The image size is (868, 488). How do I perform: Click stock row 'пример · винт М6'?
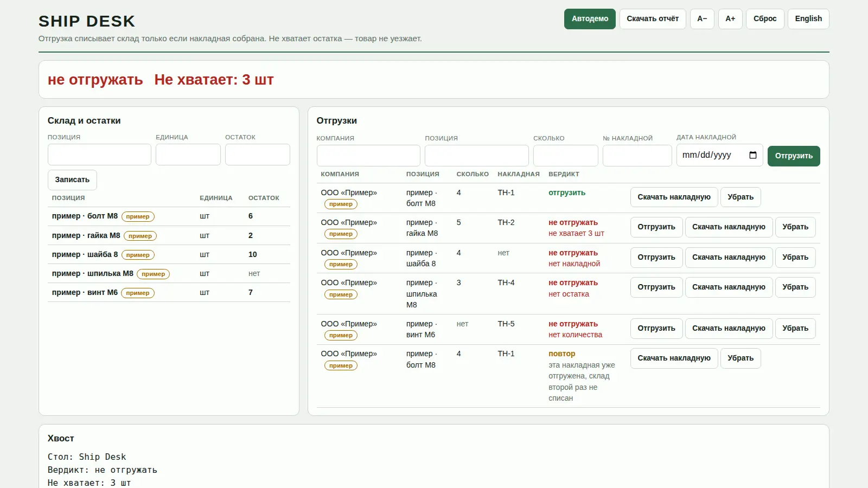169,293
